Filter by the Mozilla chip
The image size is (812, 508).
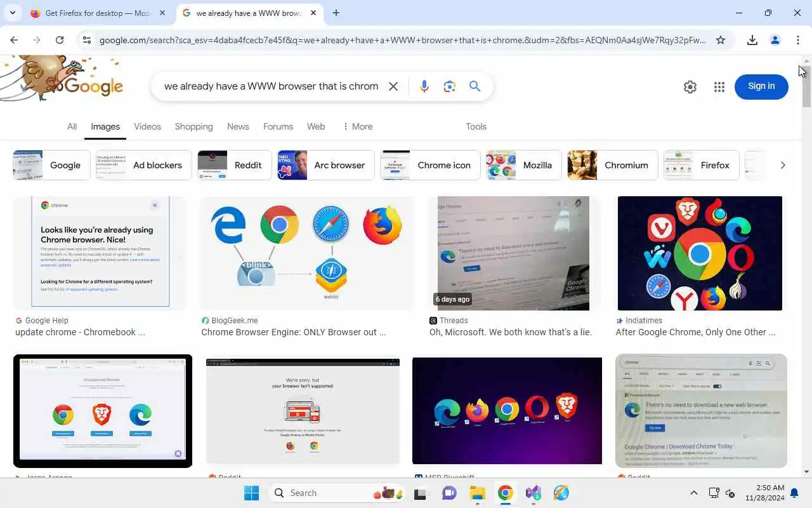point(524,165)
